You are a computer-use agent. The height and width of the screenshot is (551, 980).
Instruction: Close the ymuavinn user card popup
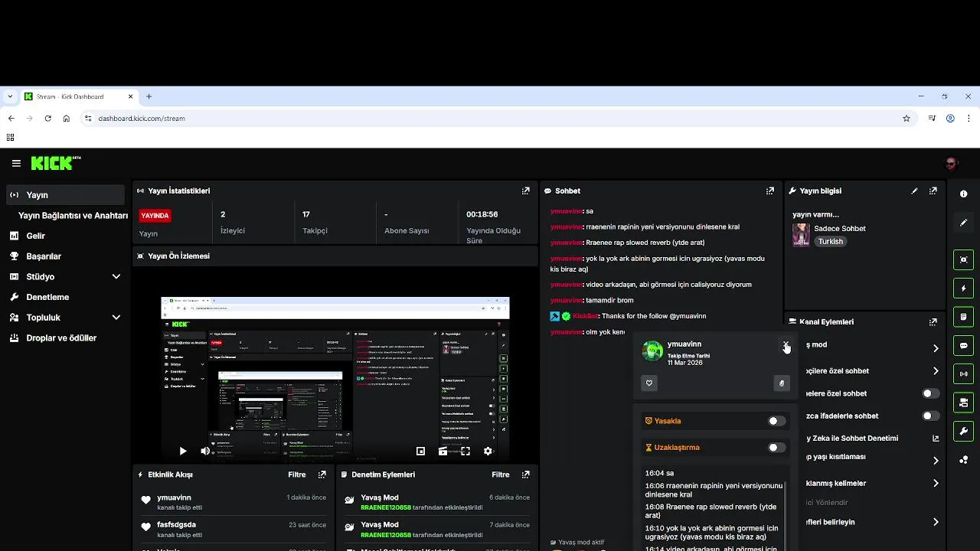[x=785, y=345]
